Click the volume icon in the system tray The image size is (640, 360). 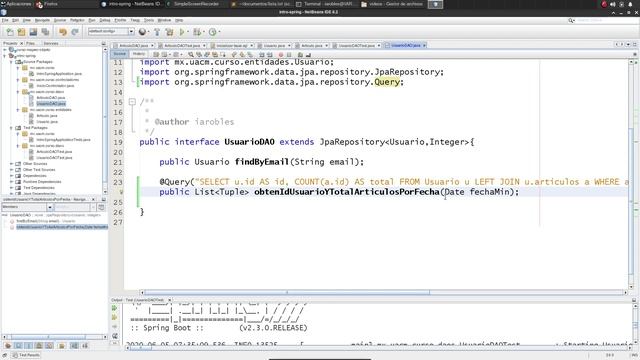coord(613,4)
